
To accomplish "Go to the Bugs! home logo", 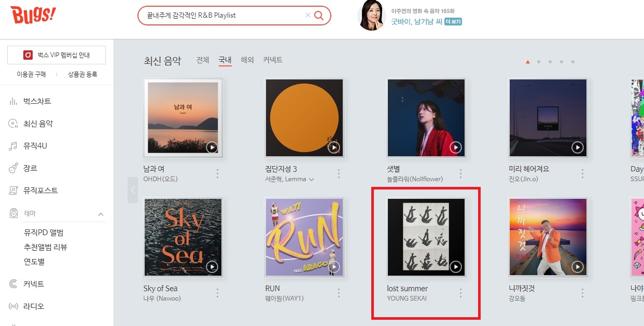I will [x=33, y=15].
